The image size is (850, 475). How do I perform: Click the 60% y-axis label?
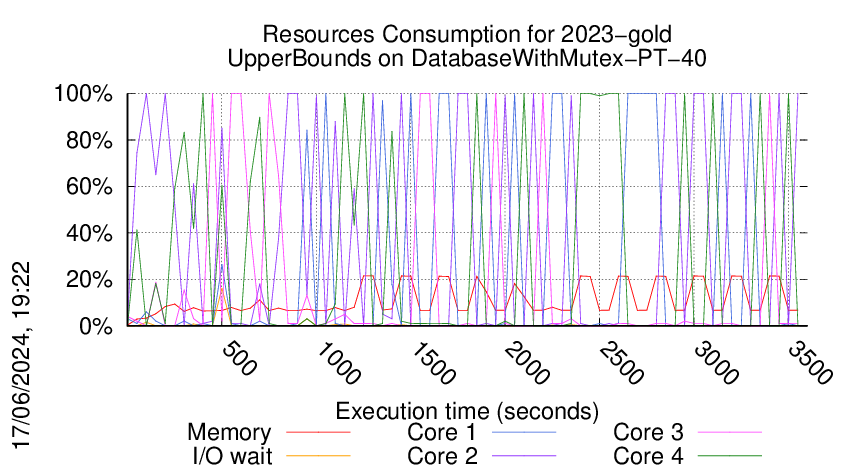pyautogui.click(x=89, y=187)
